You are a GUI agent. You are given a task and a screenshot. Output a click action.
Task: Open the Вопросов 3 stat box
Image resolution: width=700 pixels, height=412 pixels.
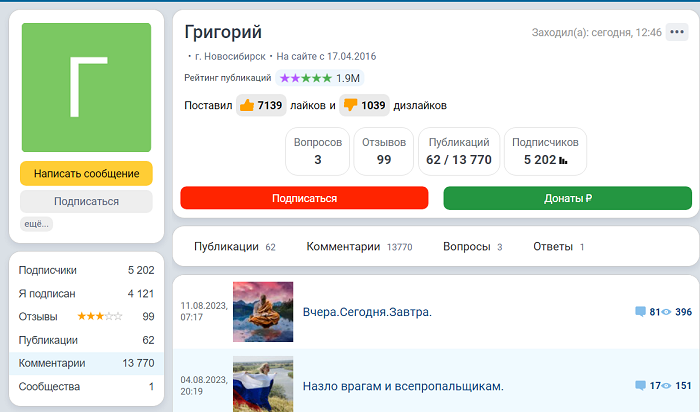[317, 151]
